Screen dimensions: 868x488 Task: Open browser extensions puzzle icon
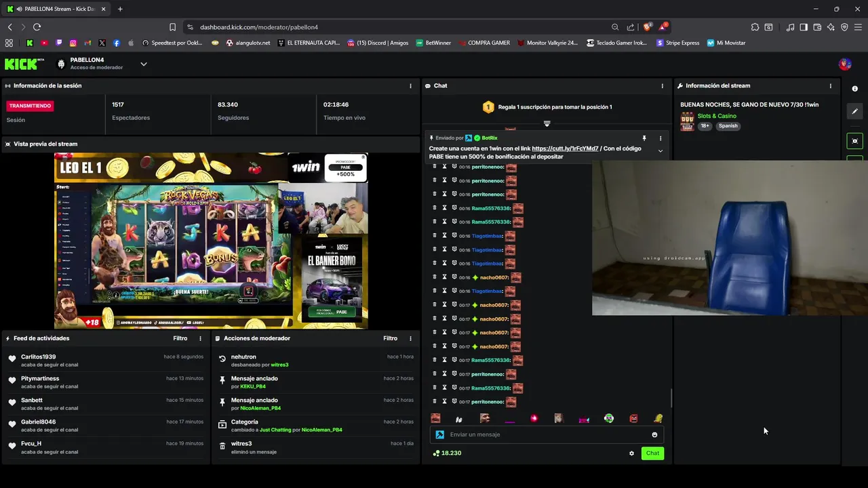click(755, 27)
